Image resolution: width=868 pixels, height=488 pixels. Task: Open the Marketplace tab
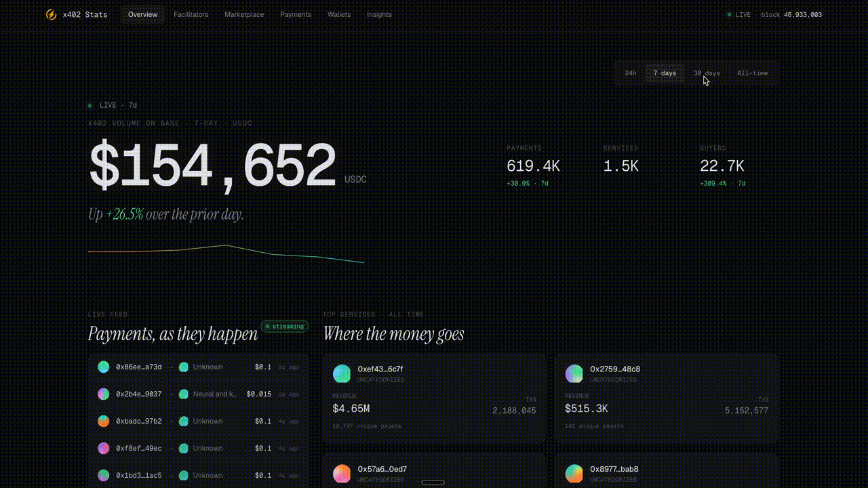(x=244, y=14)
